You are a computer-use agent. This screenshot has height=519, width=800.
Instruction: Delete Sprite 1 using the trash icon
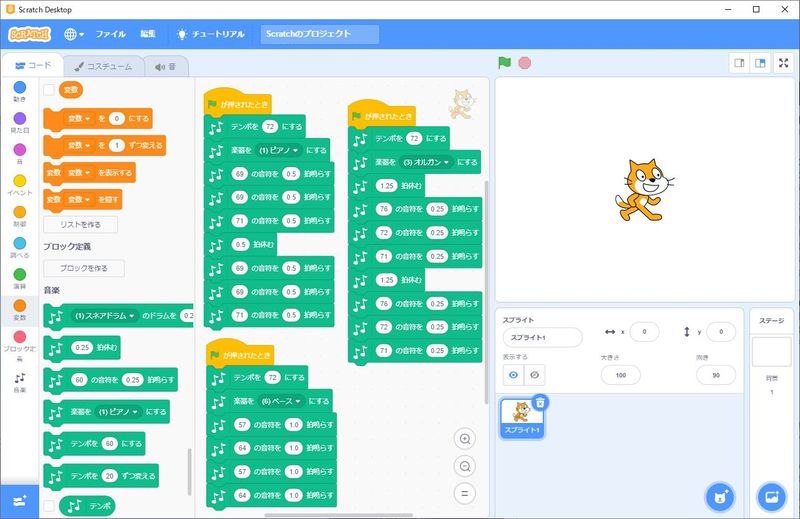tap(539, 402)
